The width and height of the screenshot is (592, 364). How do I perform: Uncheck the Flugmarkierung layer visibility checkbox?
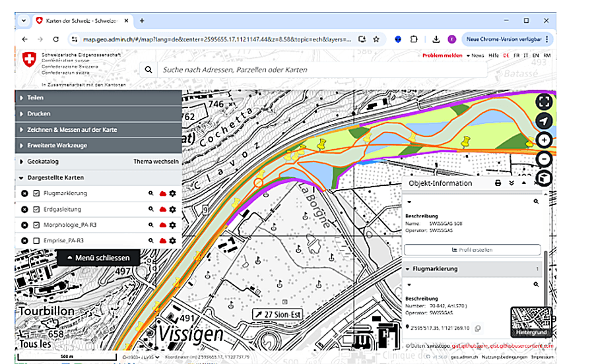[x=36, y=193]
